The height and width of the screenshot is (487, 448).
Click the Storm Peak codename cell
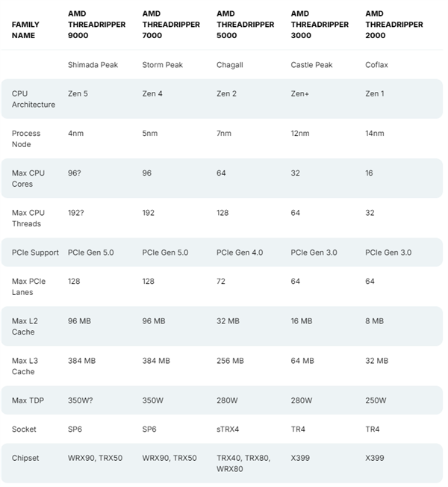click(163, 65)
